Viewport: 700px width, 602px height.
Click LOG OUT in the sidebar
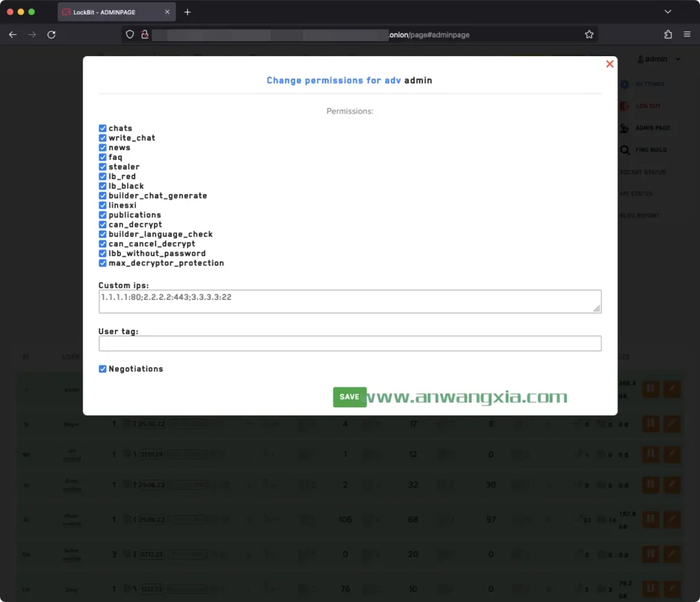[x=648, y=106]
